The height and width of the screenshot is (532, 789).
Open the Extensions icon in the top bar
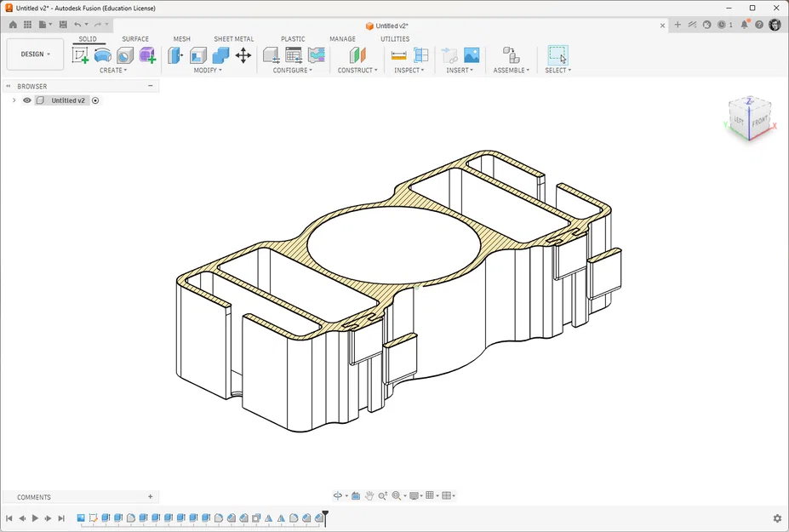692,25
